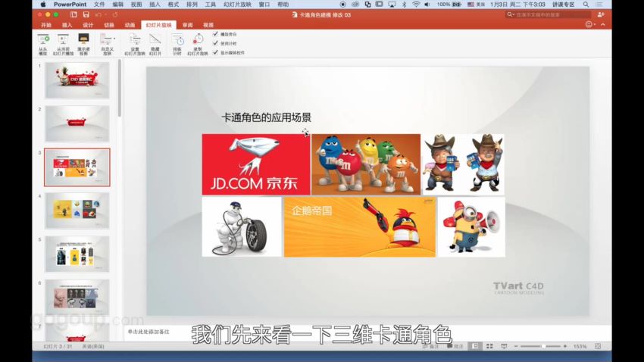The height and width of the screenshot is (362, 644).
Task: Select slide 1 thumbnail
Action: pyautogui.click(x=77, y=80)
